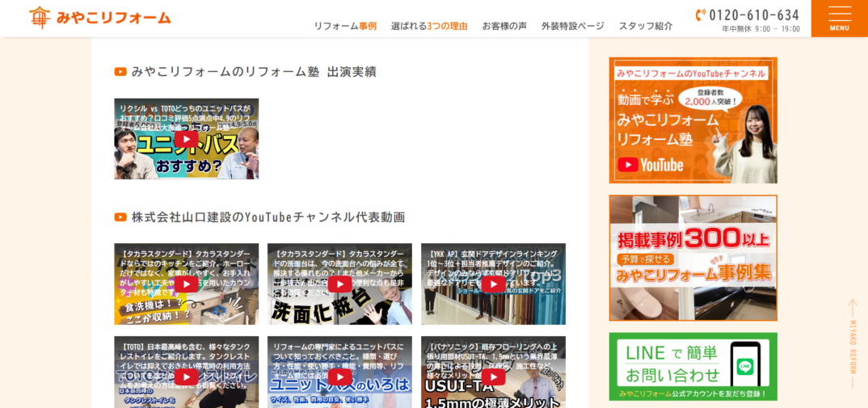Screen dimensions: 868x408
Task: Call phone number 0120-610-634
Action: coord(754,15)
